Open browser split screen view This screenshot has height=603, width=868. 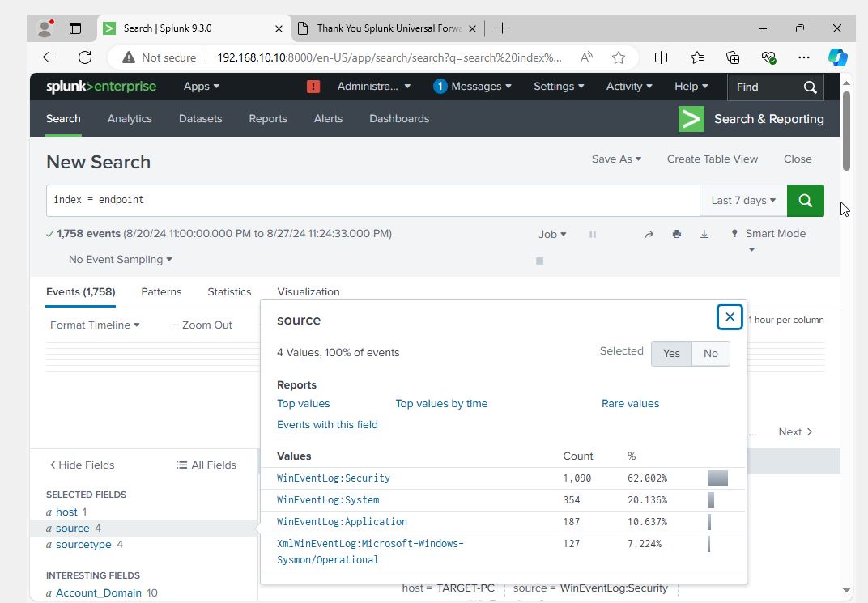tap(661, 57)
